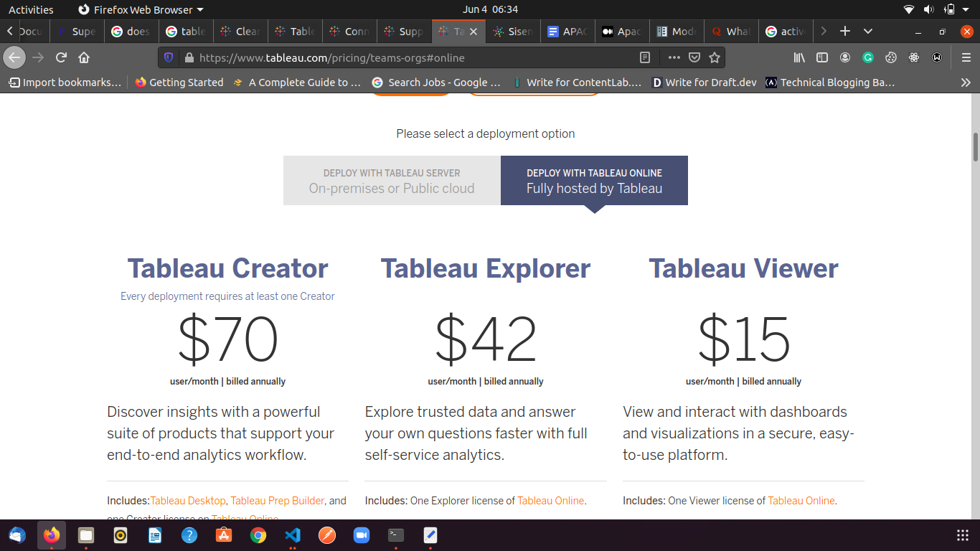Switch to the Sisen tab
The image size is (980, 551).
point(512,32)
